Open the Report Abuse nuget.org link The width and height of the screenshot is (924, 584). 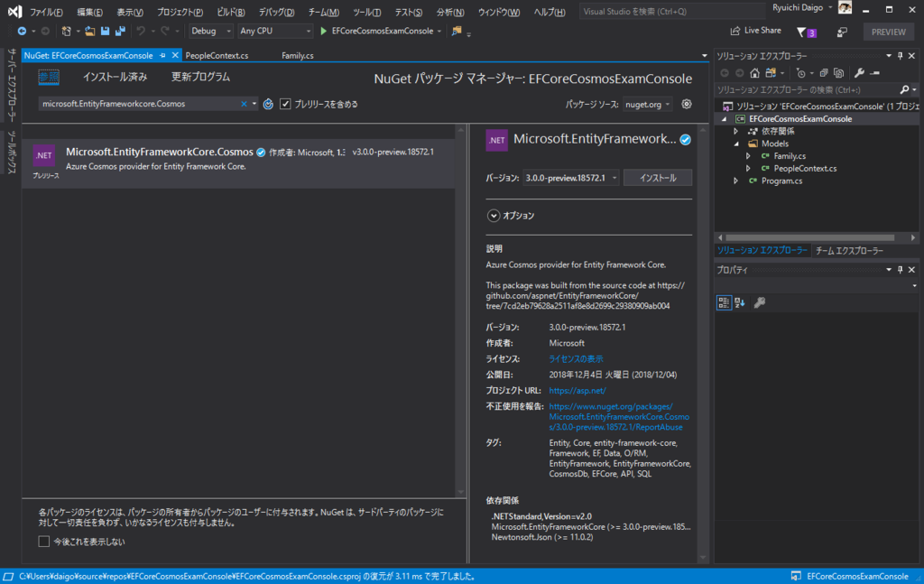619,417
